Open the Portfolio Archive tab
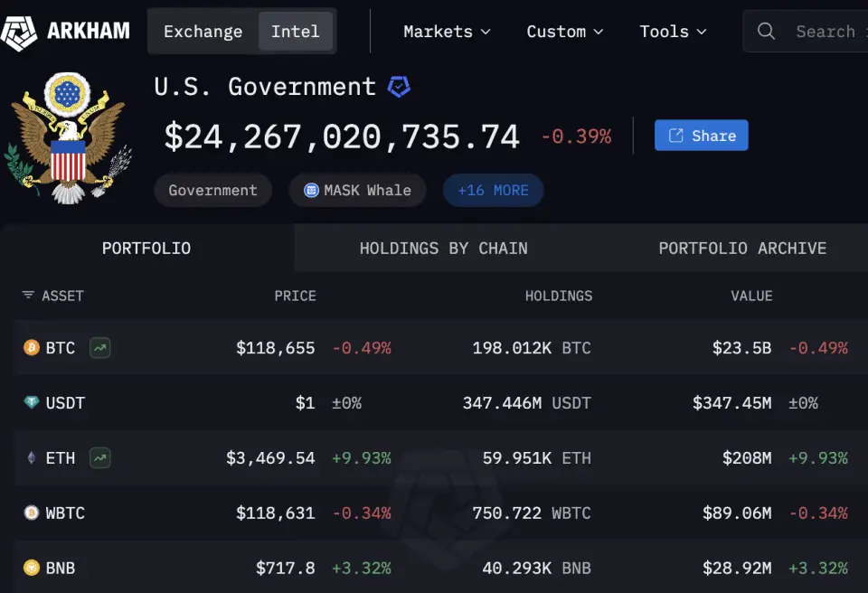Screen dimensions: 868x593 coord(742,248)
